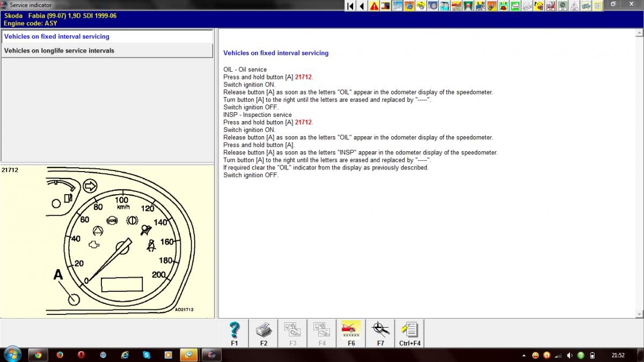Open the red warning triangle toolbar icon
This screenshot has height=362, width=644.
(x=374, y=6)
